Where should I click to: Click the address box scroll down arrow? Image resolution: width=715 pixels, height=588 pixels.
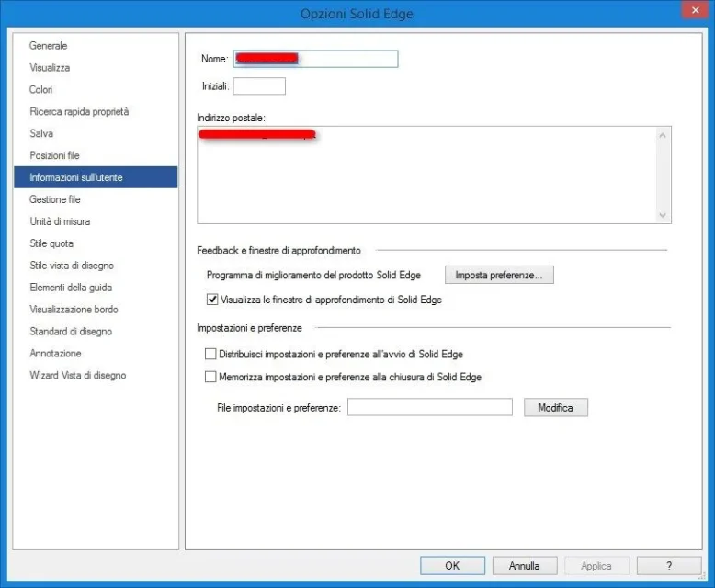(x=663, y=215)
